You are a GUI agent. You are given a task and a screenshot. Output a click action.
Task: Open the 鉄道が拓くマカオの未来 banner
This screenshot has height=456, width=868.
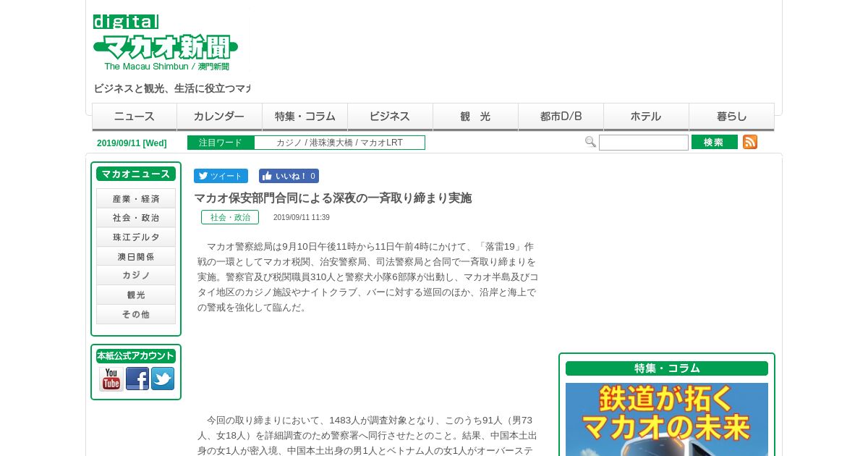667,419
